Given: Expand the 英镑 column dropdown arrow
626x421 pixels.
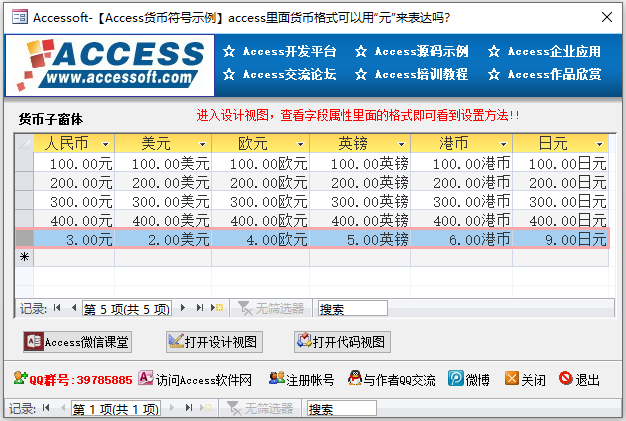Looking at the screenshot, I should (x=402, y=144).
